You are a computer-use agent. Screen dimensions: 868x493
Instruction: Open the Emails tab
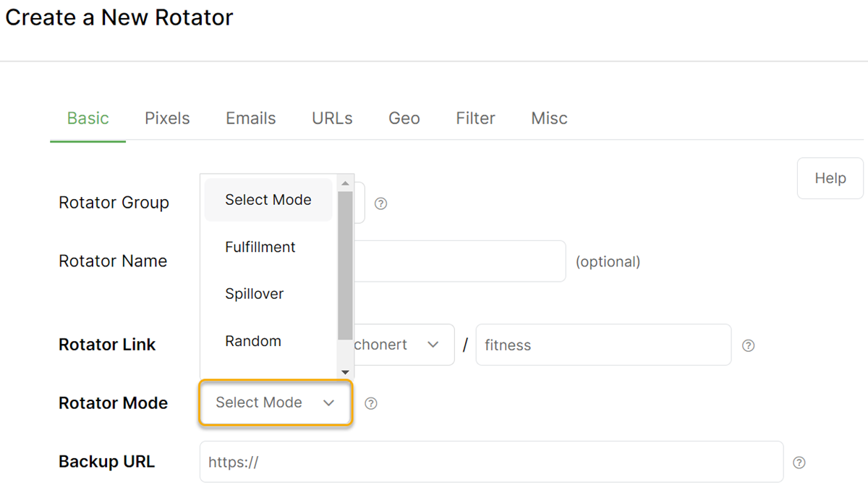[x=250, y=118]
